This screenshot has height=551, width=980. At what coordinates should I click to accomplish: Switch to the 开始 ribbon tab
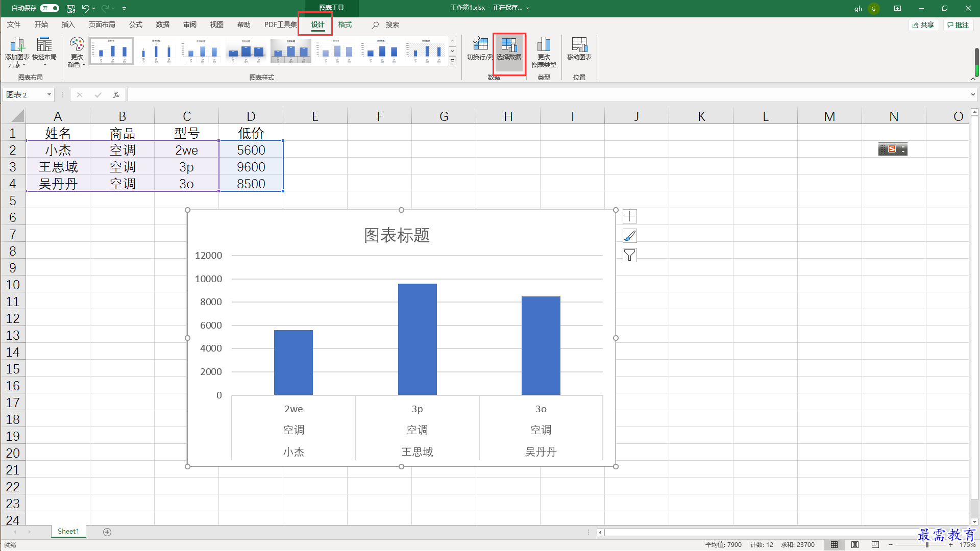click(41, 24)
